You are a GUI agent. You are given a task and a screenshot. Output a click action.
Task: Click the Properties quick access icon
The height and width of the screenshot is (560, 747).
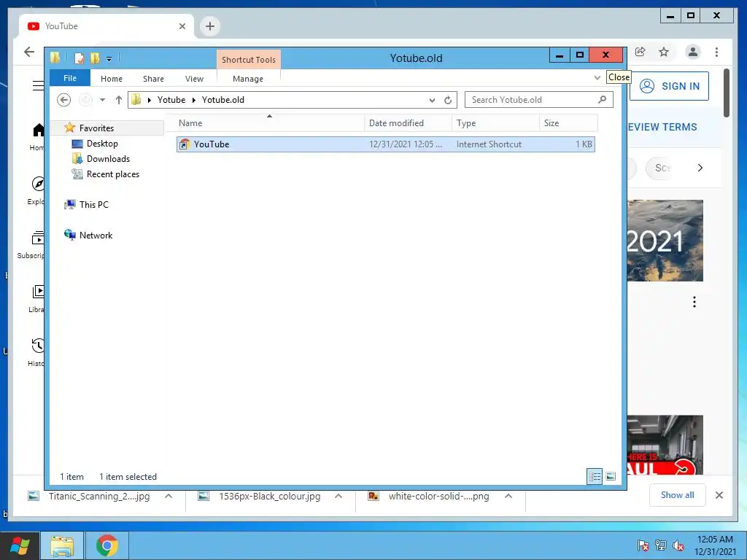[80, 58]
